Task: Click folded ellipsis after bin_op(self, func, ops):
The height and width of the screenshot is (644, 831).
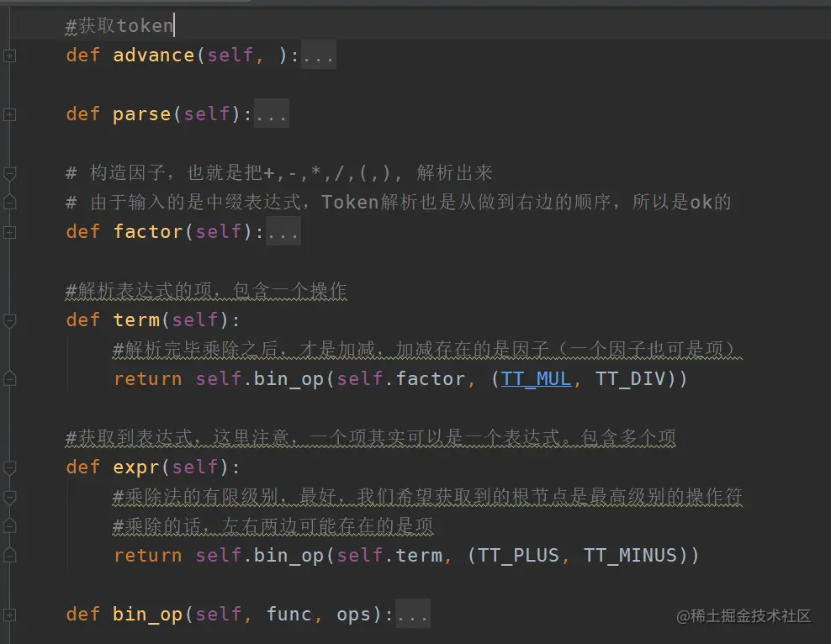Action: coord(413,615)
